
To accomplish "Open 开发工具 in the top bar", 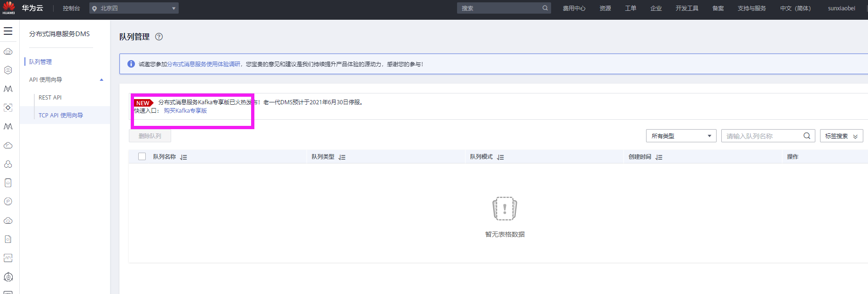I will [x=687, y=8].
